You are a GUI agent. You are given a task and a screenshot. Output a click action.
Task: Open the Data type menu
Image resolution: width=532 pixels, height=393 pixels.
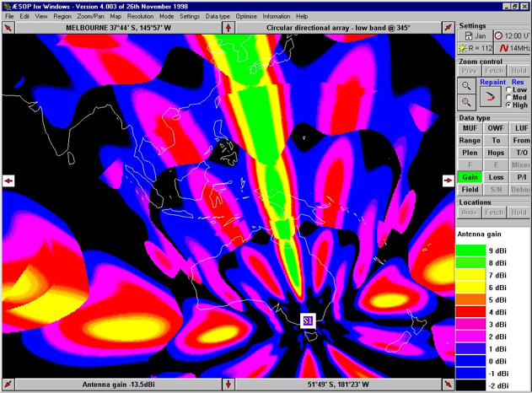coord(218,16)
